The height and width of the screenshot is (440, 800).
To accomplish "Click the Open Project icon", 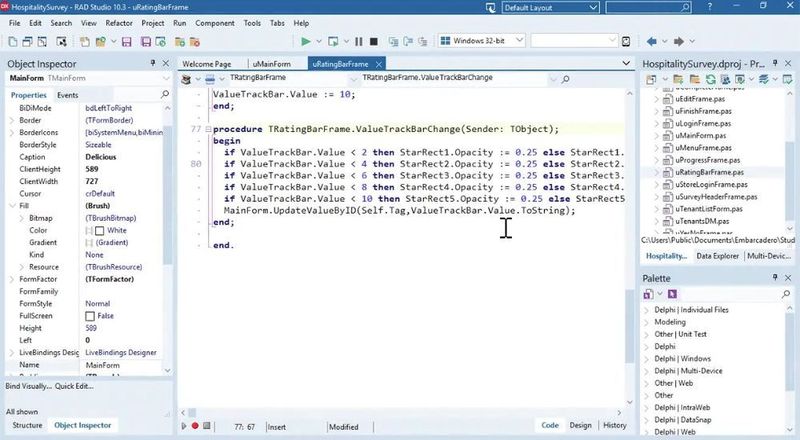I will point(101,42).
